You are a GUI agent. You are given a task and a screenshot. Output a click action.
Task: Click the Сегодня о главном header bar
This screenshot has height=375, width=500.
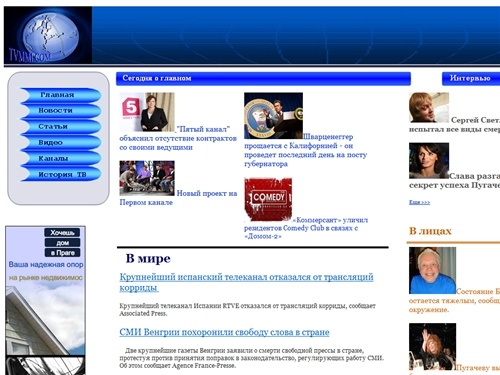[263, 79]
